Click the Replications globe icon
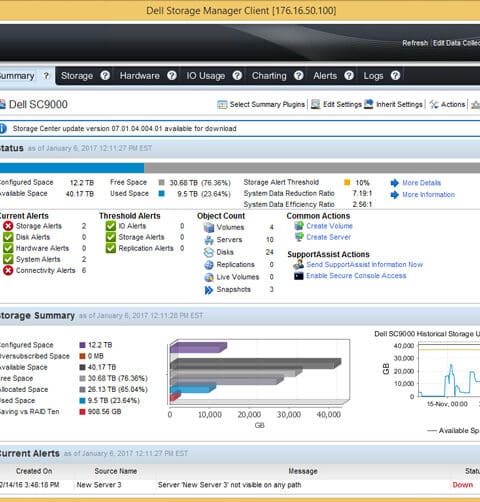This screenshot has width=480, height=502. point(209,265)
